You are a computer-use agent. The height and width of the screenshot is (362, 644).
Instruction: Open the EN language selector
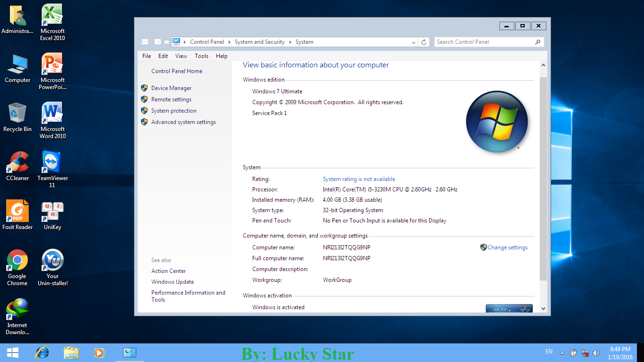click(x=548, y=352)
